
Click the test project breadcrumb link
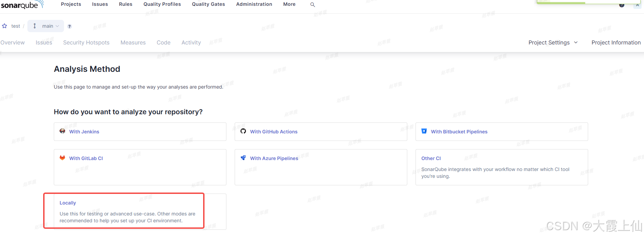(x=16, y=26)
